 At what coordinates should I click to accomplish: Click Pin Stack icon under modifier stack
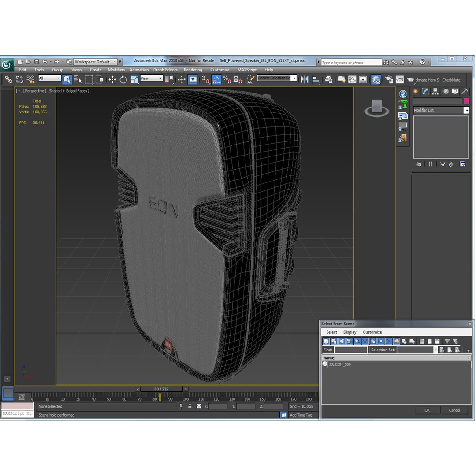[x=419, y=164]
